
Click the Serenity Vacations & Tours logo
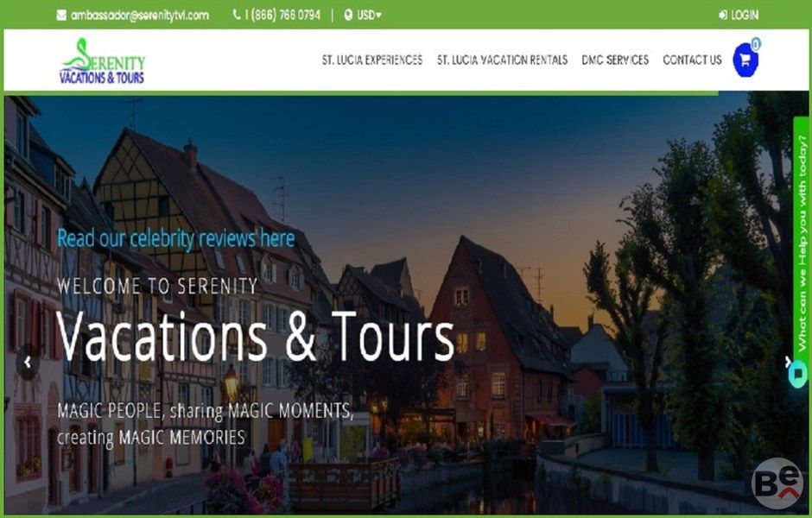[103, 61]
